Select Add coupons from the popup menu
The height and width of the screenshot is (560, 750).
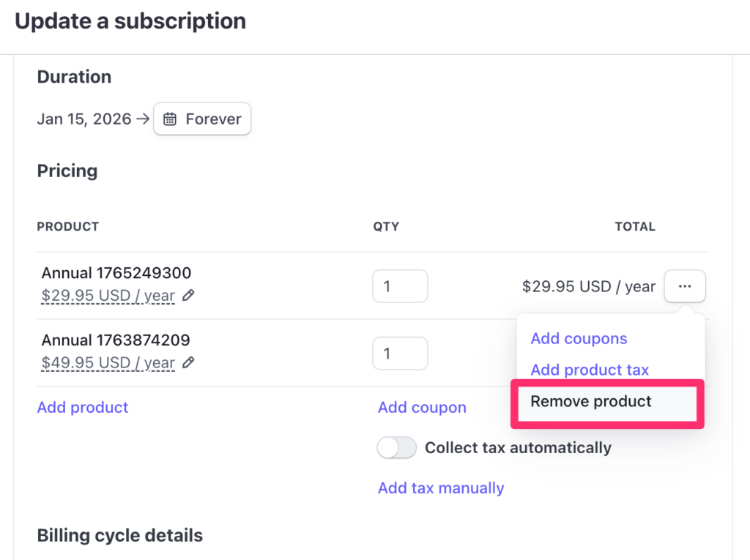tap(579, 339)
